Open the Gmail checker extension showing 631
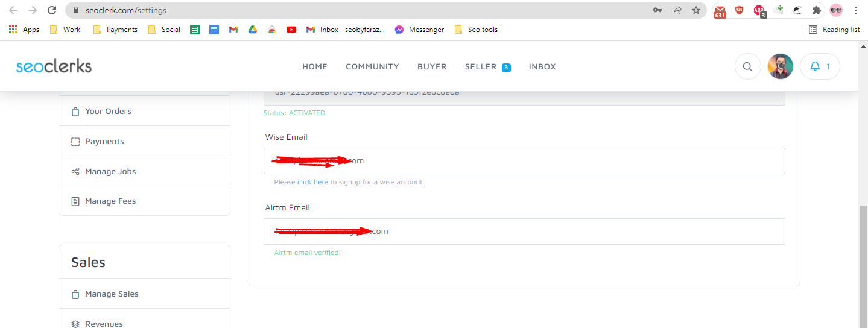The image size is (868, 328). (x=720, y=11)
